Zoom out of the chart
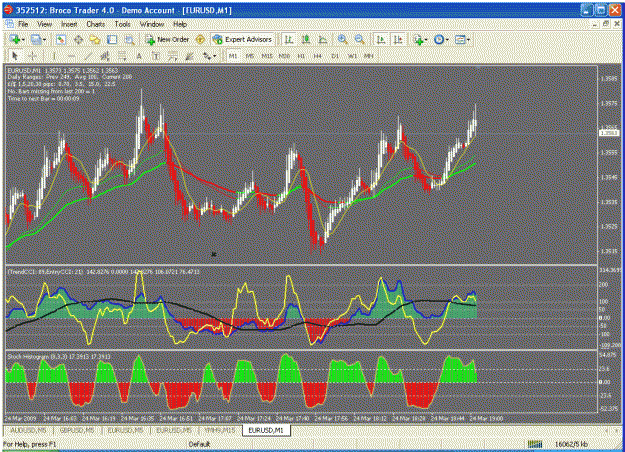The height and width of the screenshot is (452, 625). point(359,39)
